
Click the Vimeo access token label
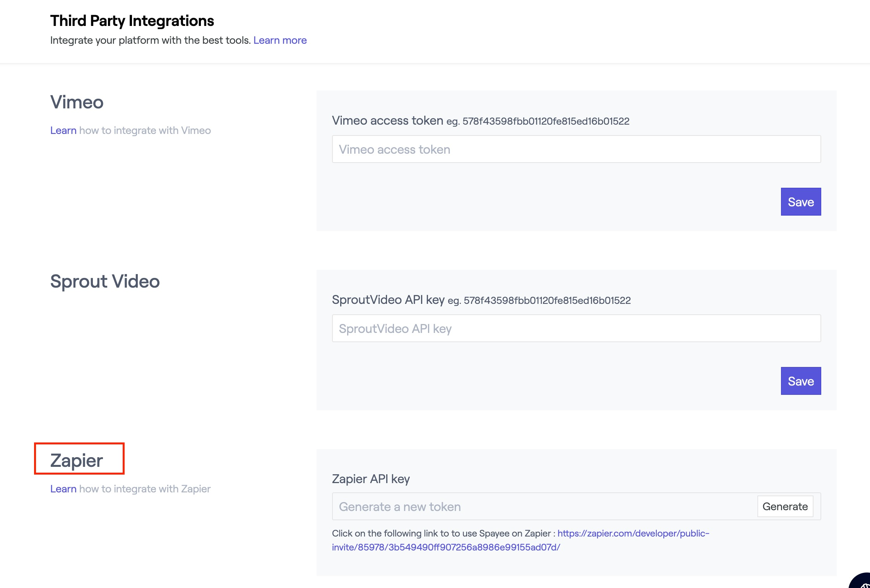click(x=387, y=121)
